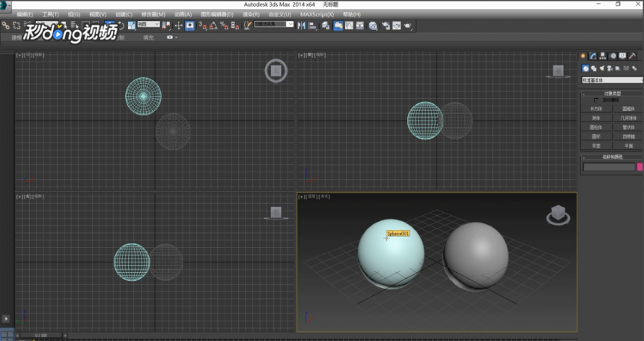Click the 0 / 100 time slider
Image resolution: width=644 pixels, height=341 pixels.
pyautogui.click(x=40, y=336)
